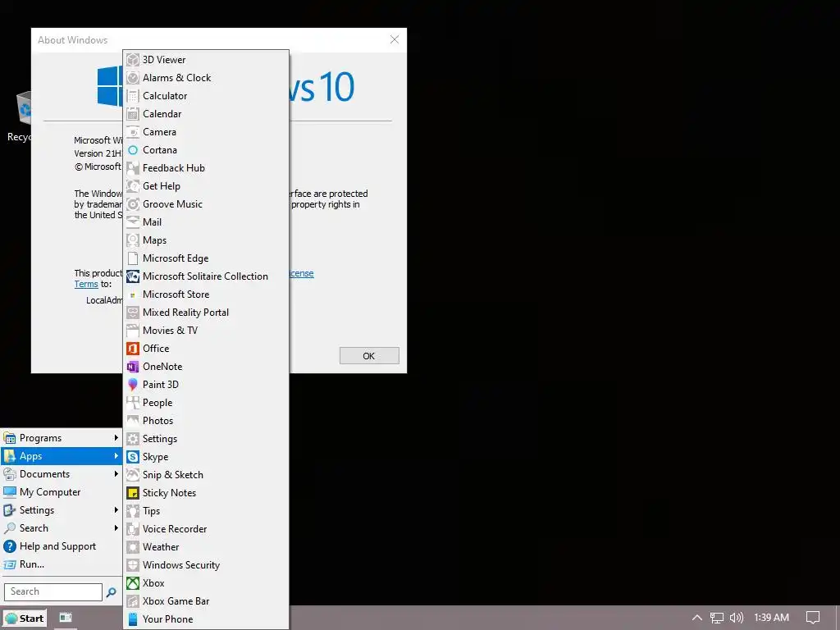The width and height of the screenshot is (840, 630).
Task: Select Help and Support menu item
Action: point(61,546)
